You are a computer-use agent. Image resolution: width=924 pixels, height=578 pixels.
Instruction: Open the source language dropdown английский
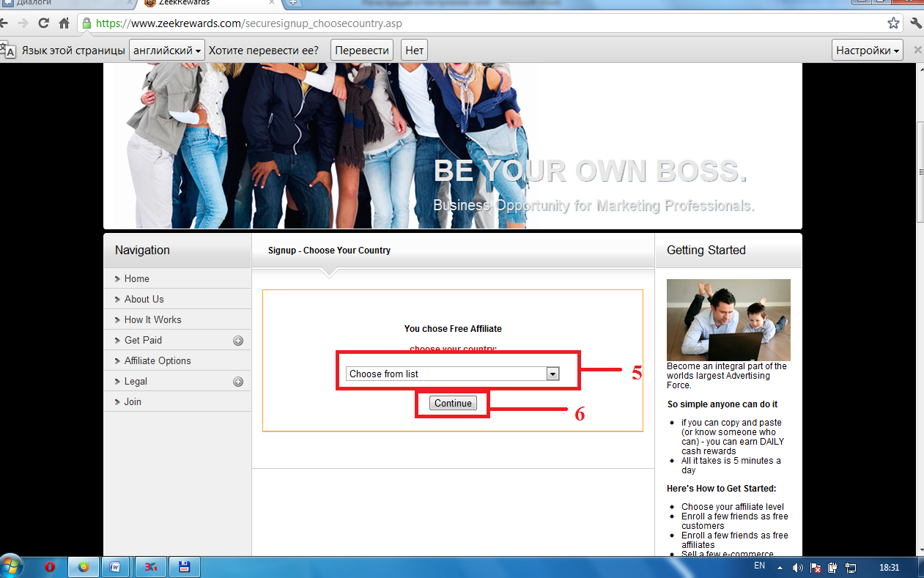click(x=167, y=51)
